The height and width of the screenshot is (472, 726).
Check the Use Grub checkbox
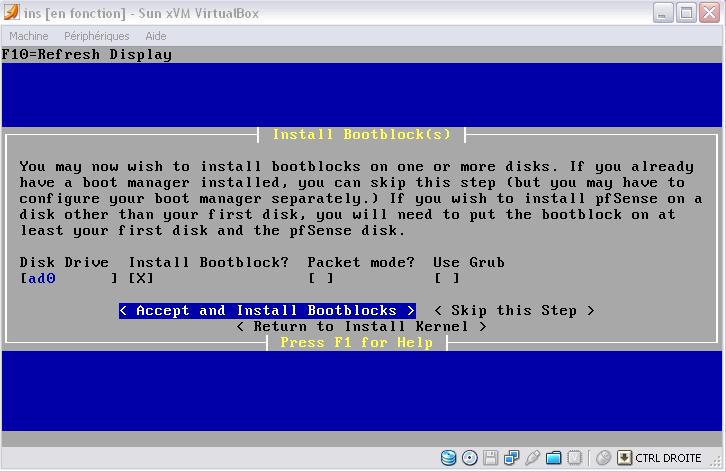click(x=447, y=278)
